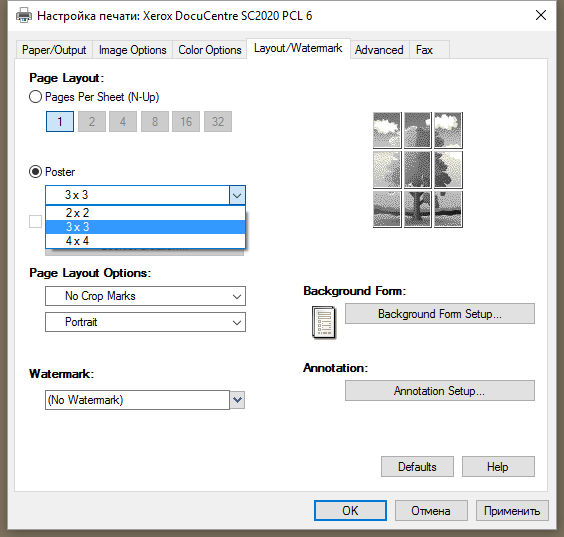Viewport: 564px width, 537px height.
Task: Open the Advanced tab
Action: (x=379, y=50)
